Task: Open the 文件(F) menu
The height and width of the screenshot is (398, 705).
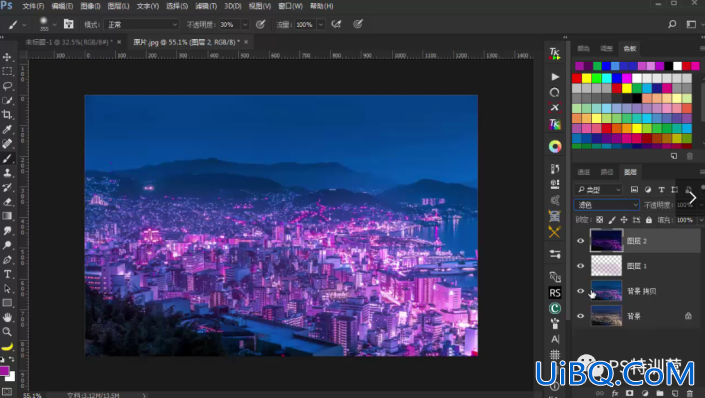Action: pyautogui.click(x=33, y=6)
